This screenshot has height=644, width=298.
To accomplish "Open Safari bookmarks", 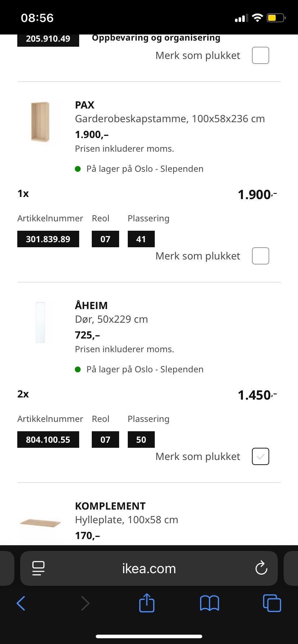I will pos(209,603).
